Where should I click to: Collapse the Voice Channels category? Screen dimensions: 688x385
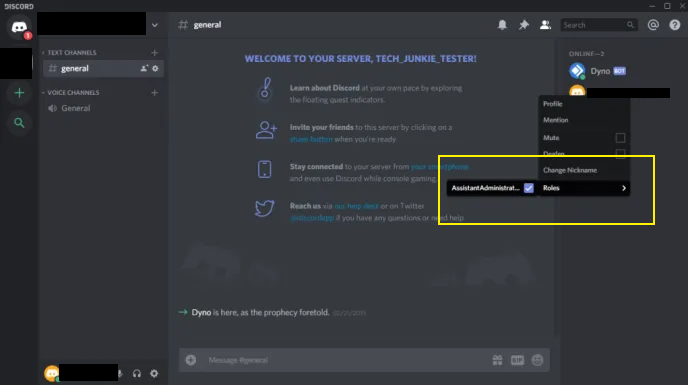click(x=71, y=93)
